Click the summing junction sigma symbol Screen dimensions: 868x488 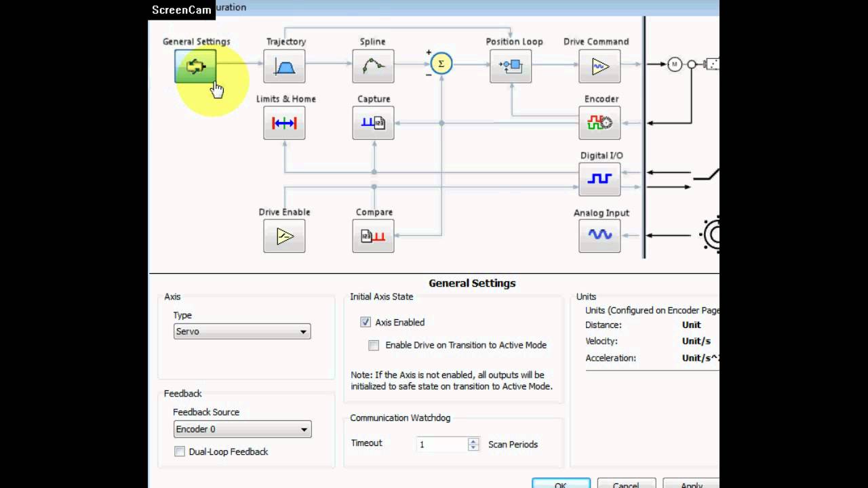tap(441, 64)
